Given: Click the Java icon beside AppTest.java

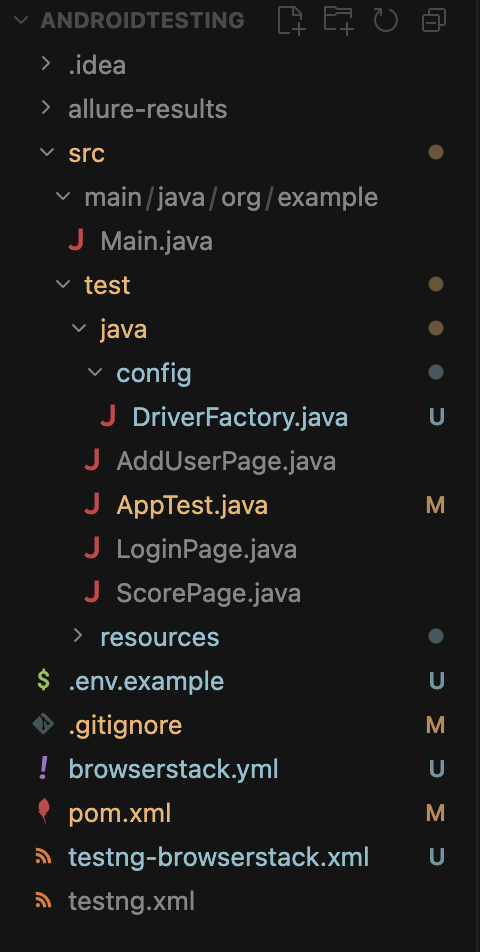Looking at the screenshot, I should pyautogui.click(x=92, y=505).
